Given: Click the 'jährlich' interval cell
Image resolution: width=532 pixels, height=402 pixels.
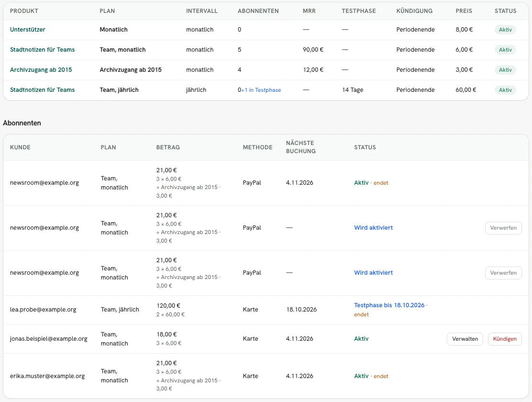Looking at the screenshot, I should [x=196, y=89].
